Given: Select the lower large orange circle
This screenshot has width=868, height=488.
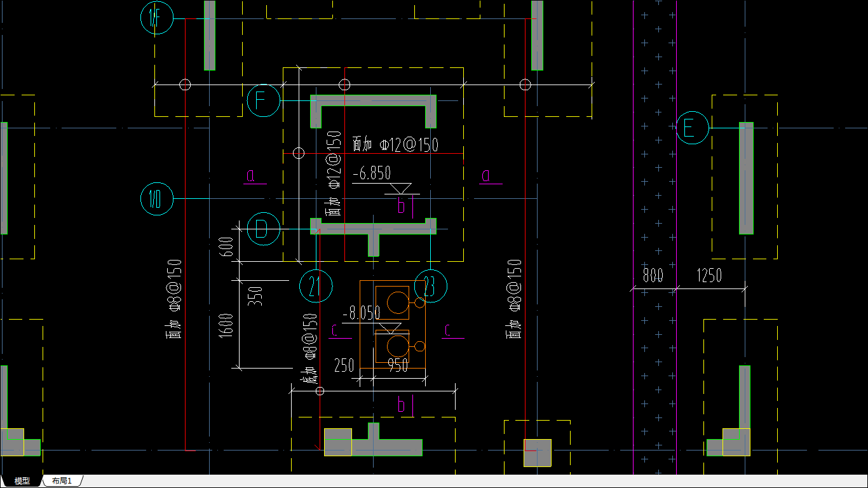Looking at the screenshot, I should (398, 346).
